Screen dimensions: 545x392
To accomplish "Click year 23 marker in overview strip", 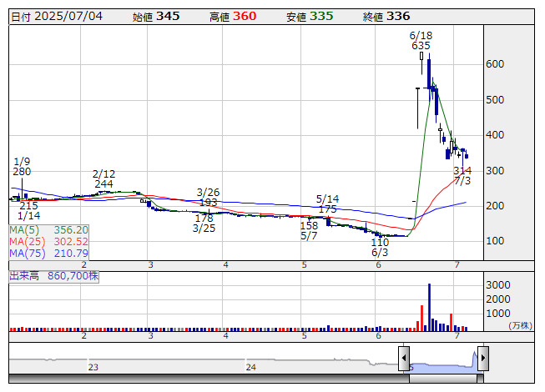I will click(x=93, y=367).
